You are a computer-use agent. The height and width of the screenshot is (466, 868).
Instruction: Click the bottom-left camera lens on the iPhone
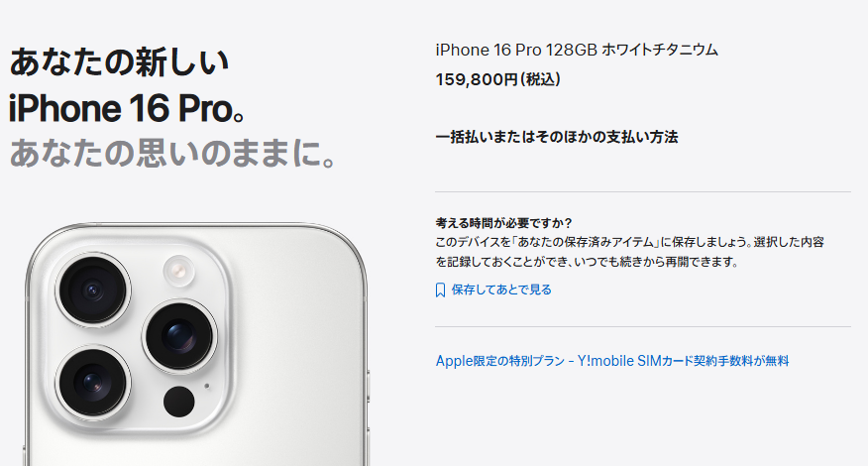[92, 383]
